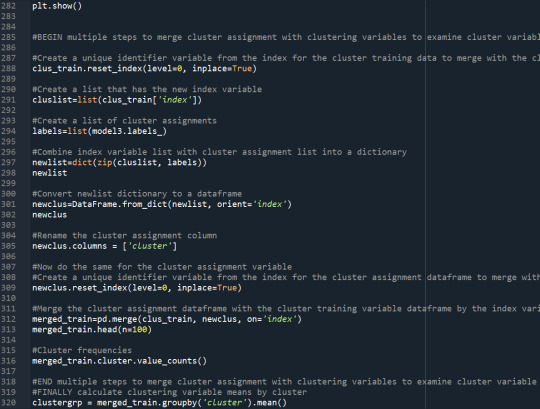This screenshot has height=409, width=540.
Task: Click the standalone "newclus" code line
Action: pyautogui.click(x=50, y=215)
